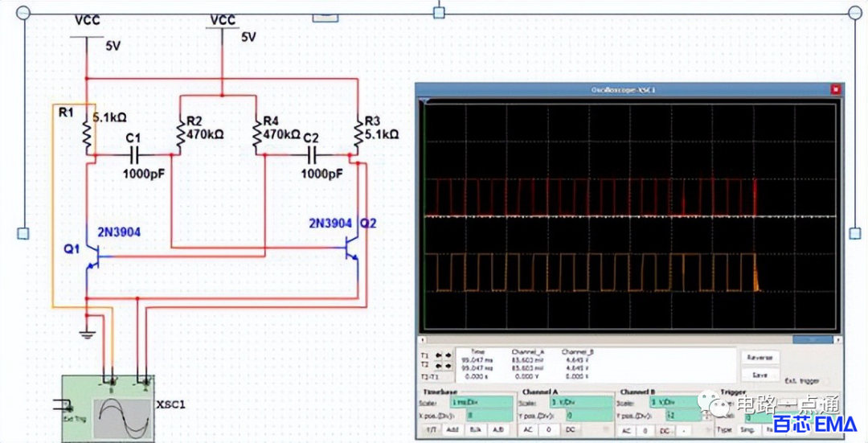Viewport: 868px width, 443px height.
Task: Set Channel A coupling to 0
Action: coord(549,429)
